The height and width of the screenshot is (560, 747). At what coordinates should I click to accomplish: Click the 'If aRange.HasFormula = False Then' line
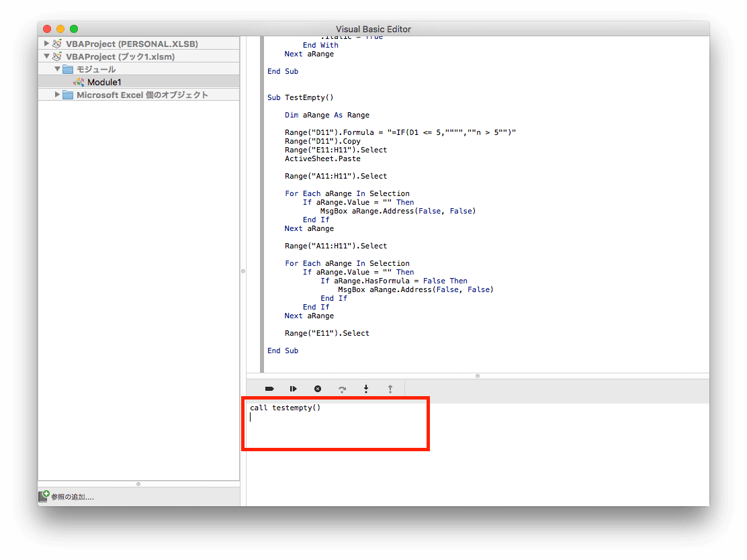coord(394,281)
